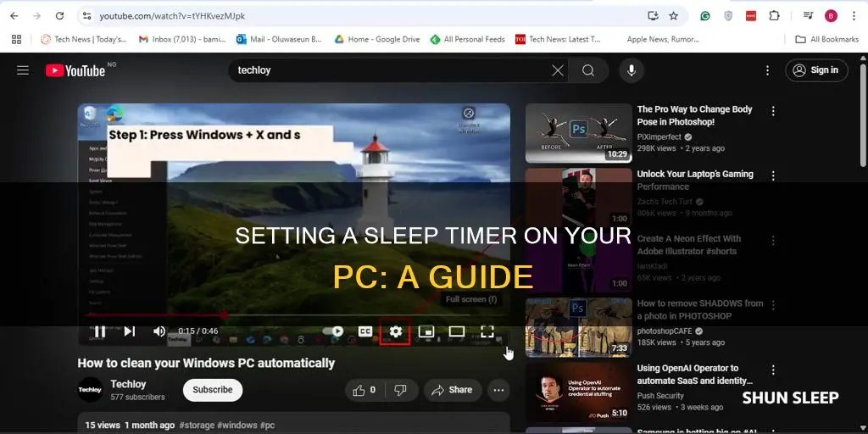The height and width of the screenshot is (434, 868).
Task: Clear the search text with X
Action: (558, 70)
